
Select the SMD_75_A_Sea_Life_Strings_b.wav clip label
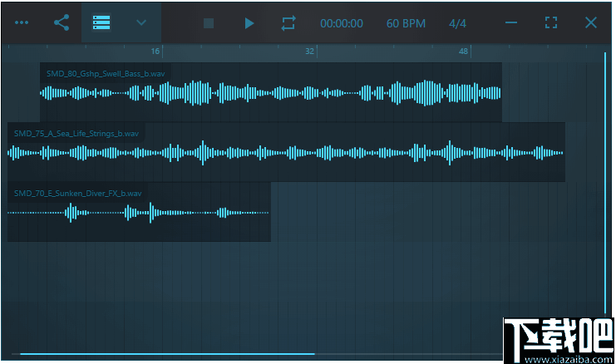(76, 134)
